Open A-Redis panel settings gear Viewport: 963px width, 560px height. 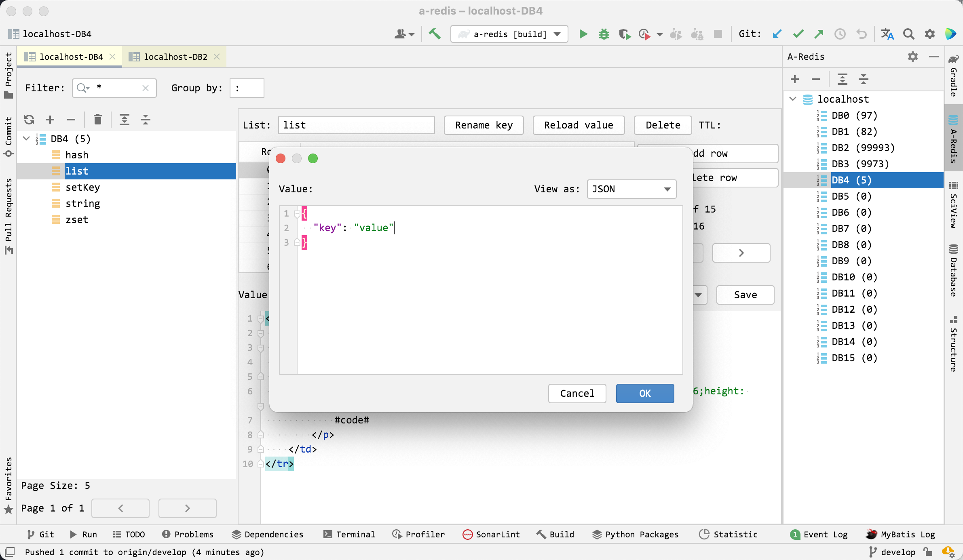coord(912,57)
